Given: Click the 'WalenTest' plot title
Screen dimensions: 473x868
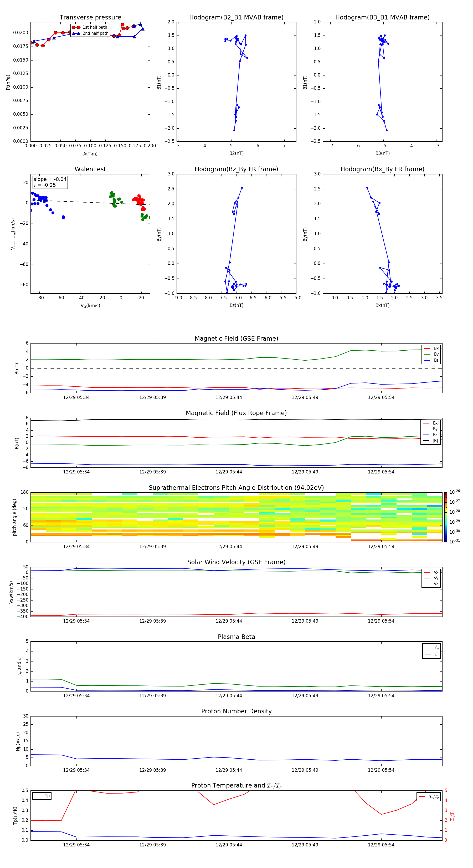Looking at the screenshot, I should coord(90,169).
